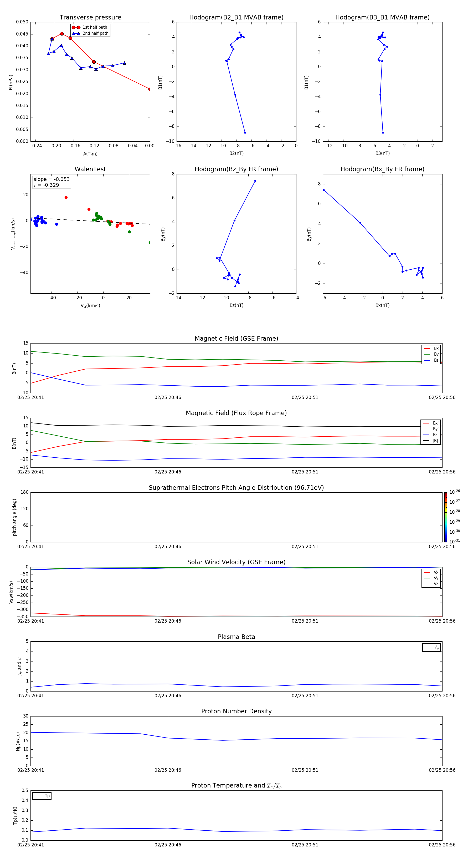473x868 pixels.
Task: Click the isolated red point in WalenTest plot
Action: tap(66, 198)
